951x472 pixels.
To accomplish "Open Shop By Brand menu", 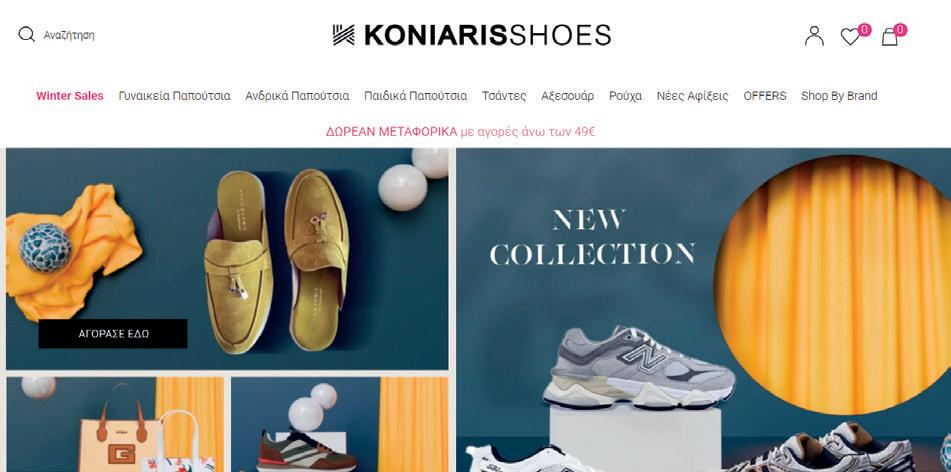I will 839,96.
